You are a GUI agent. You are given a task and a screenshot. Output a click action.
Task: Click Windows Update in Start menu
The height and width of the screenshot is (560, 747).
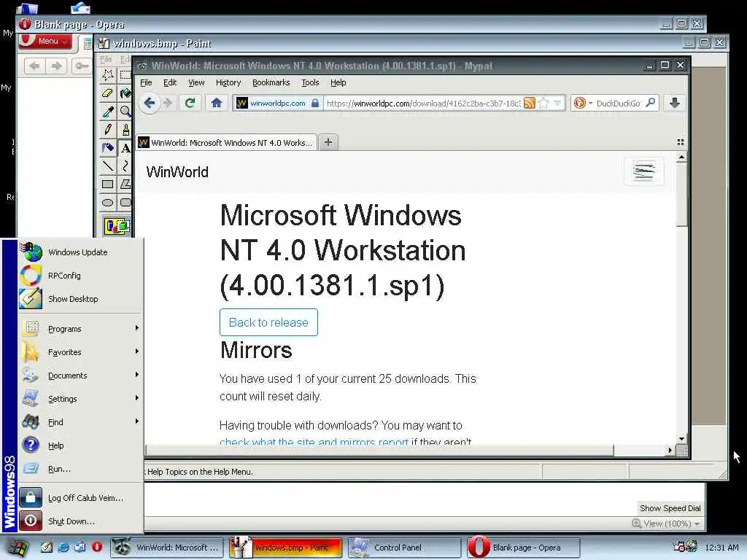(80, 252)
